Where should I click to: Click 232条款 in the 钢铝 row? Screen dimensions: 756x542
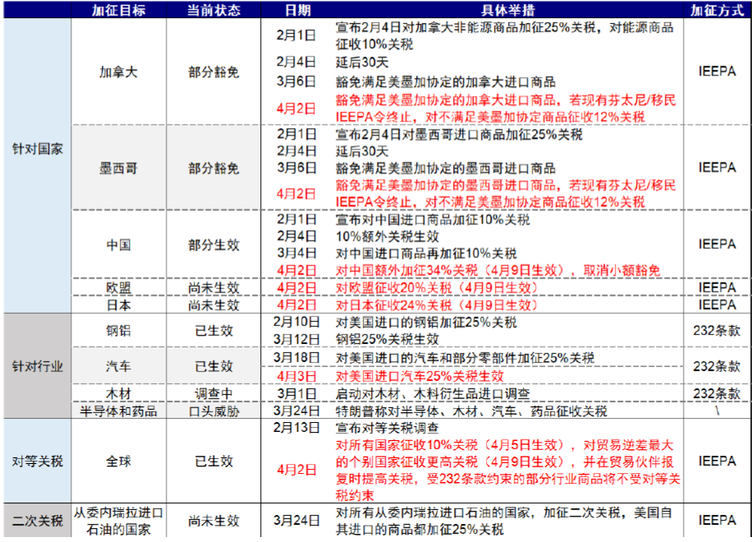(717, 330)
